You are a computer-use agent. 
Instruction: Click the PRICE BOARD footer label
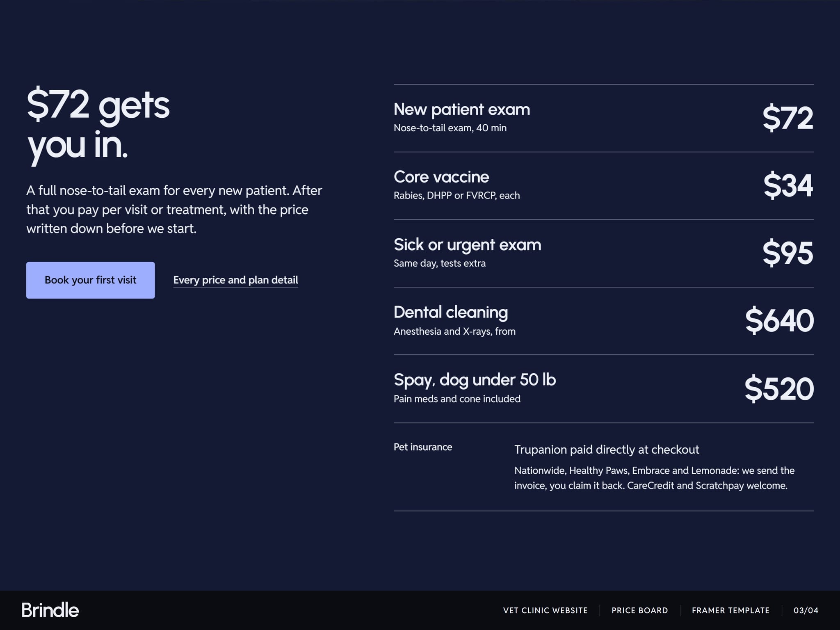tap(640, 610)
